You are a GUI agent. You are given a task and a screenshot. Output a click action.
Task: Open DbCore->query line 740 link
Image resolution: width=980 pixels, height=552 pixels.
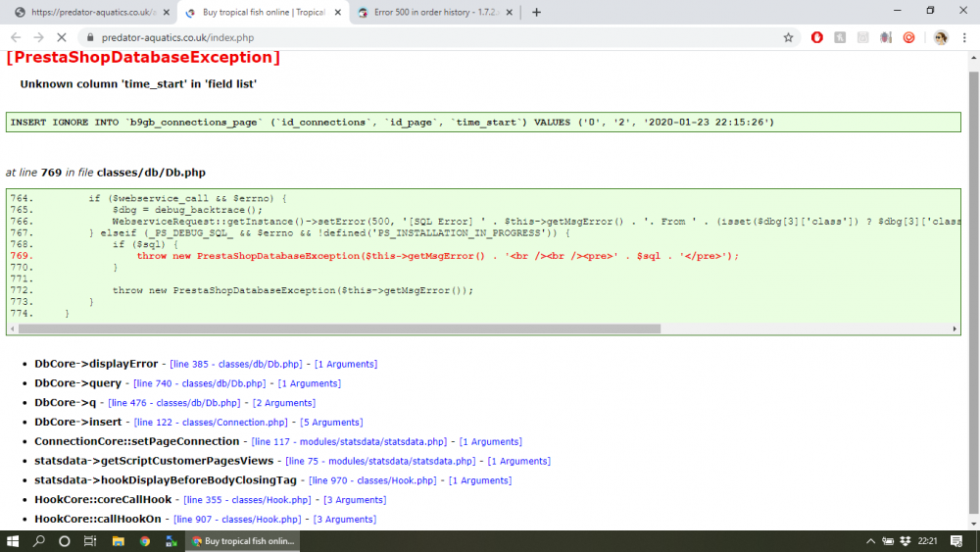(199, 383)
